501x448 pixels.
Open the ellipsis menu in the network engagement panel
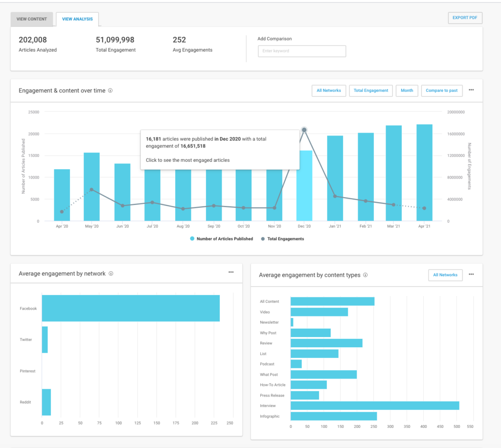(x=231, y=272)
